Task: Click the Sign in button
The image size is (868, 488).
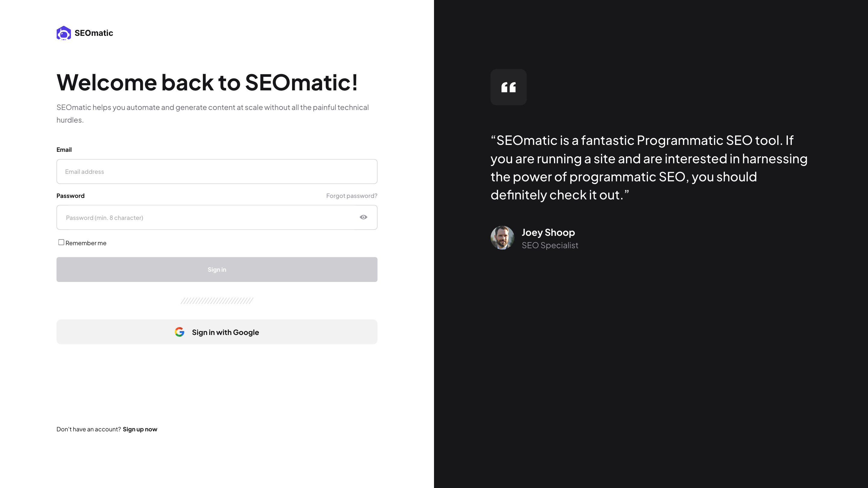Action: [x=217, y=269]
